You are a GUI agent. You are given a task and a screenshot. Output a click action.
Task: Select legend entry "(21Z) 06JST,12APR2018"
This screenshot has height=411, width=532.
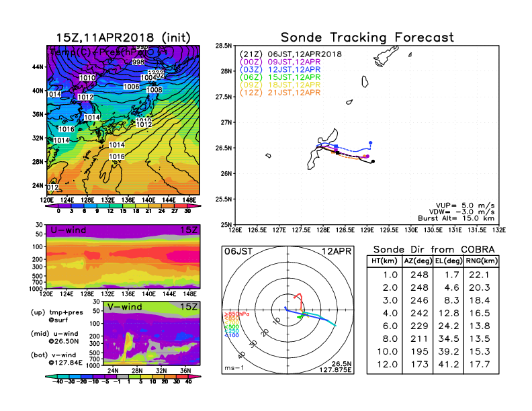click(x=290, y=54)
